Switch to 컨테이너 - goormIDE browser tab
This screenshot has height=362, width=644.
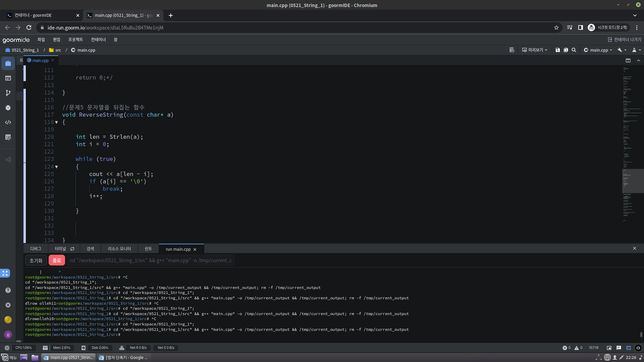42,15
